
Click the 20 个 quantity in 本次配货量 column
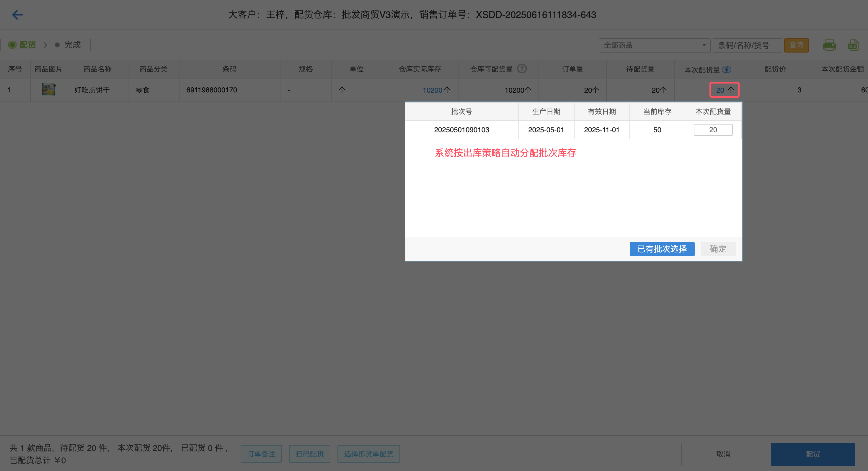(725, 90)
